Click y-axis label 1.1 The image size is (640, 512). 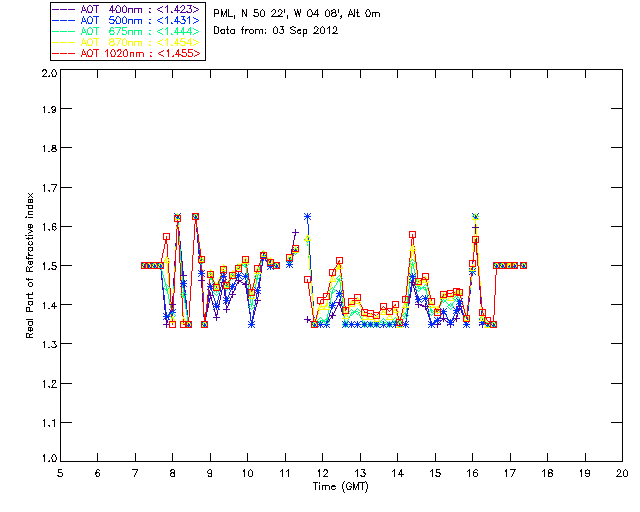(x=49, y=423)
